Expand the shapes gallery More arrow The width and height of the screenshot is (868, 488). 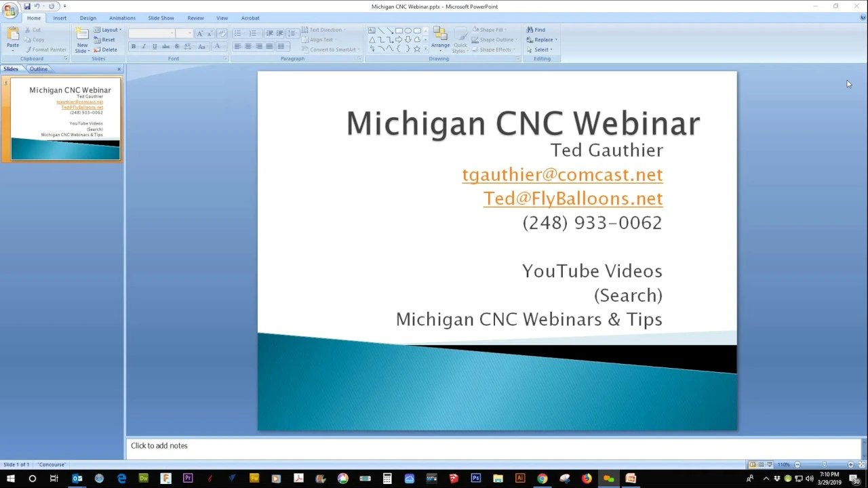[425, 49]
